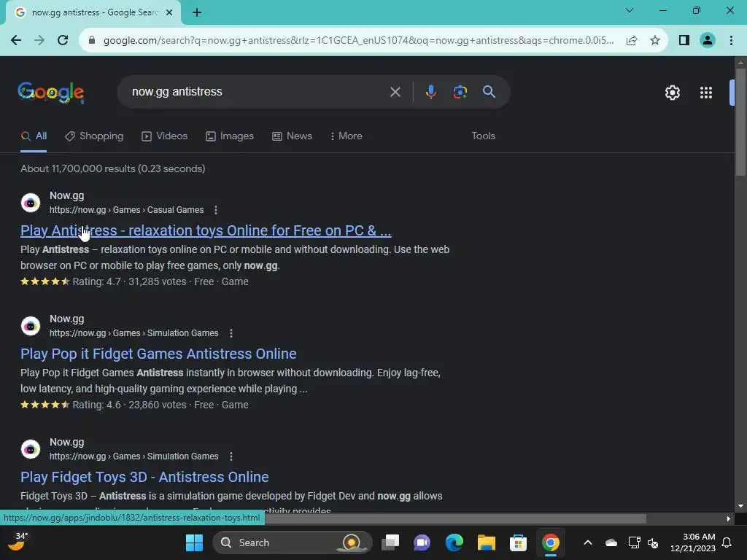Viewport: 747px width, 560px height.
Task: Reload the current page
Action: coord(63,40)
